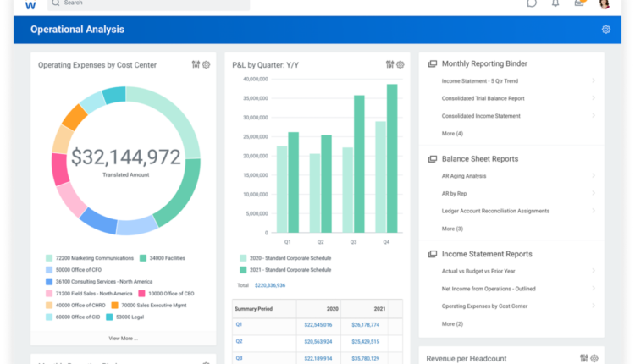635x364 pixels.
Task: Expand View More under cost center legend
Action: click(123, 338)
